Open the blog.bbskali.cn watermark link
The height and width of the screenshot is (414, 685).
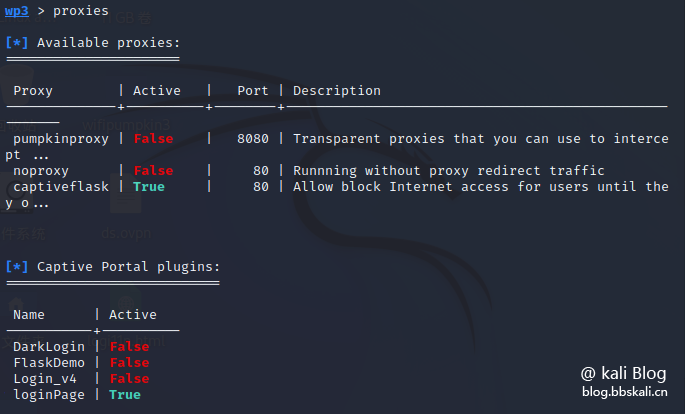pyautogui.click(x=624, y=393)
